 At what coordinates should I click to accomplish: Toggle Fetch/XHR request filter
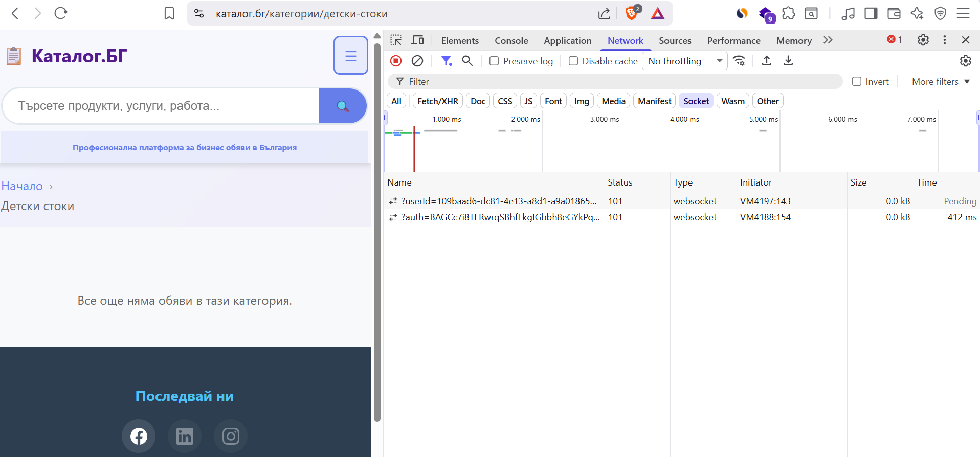point(438,101)
